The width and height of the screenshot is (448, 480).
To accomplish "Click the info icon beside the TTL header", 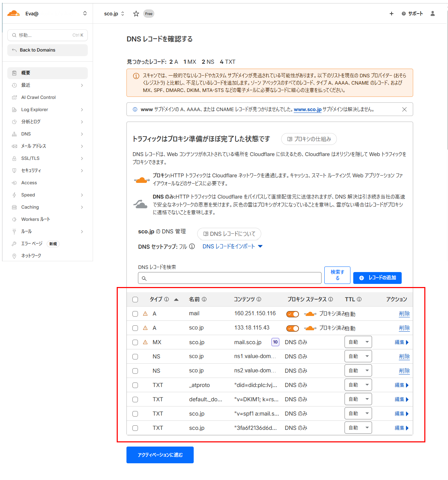I will [x=359, y=299].
